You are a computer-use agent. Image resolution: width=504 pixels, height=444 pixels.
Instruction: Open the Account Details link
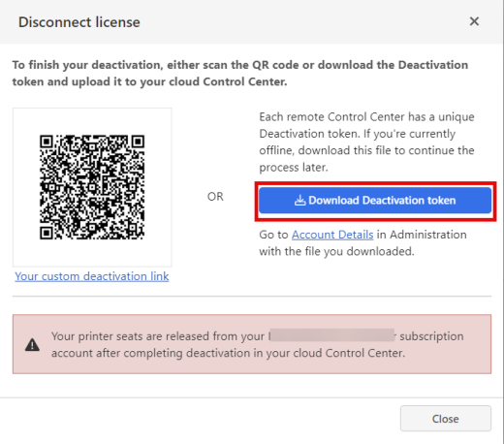pyautogui.click(x=332, y=235)
